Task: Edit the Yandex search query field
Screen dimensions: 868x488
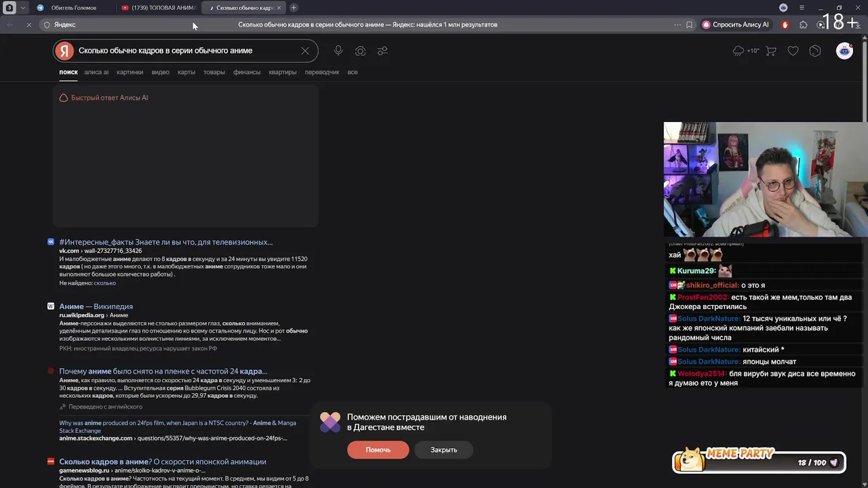Action: point(186,51)
